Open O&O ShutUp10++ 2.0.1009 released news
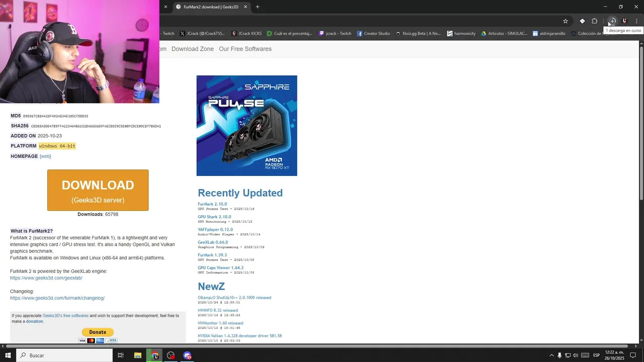This screenshot has height=362, width=644. (234, 298)
